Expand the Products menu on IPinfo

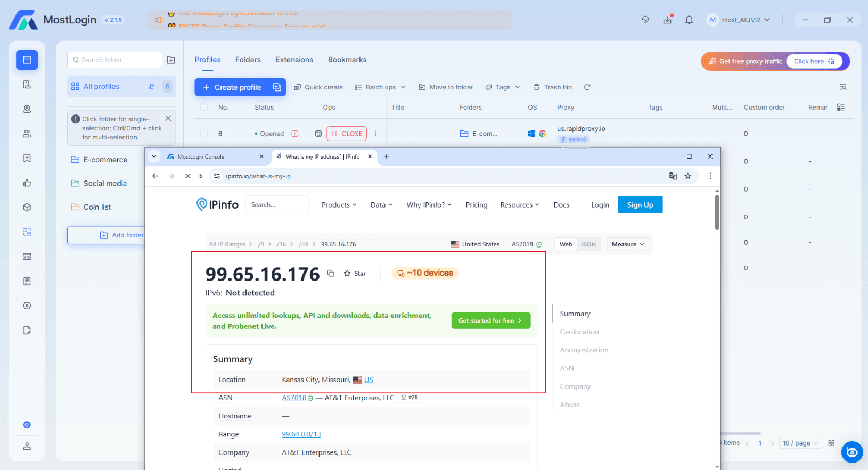click(x=339, y=205)
